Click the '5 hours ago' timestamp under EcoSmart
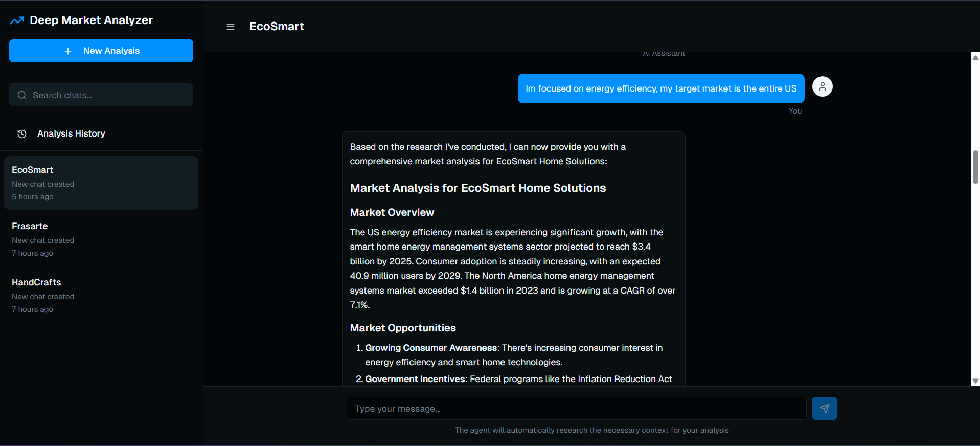This screenshot has width=980, height=446. (33, 197)
